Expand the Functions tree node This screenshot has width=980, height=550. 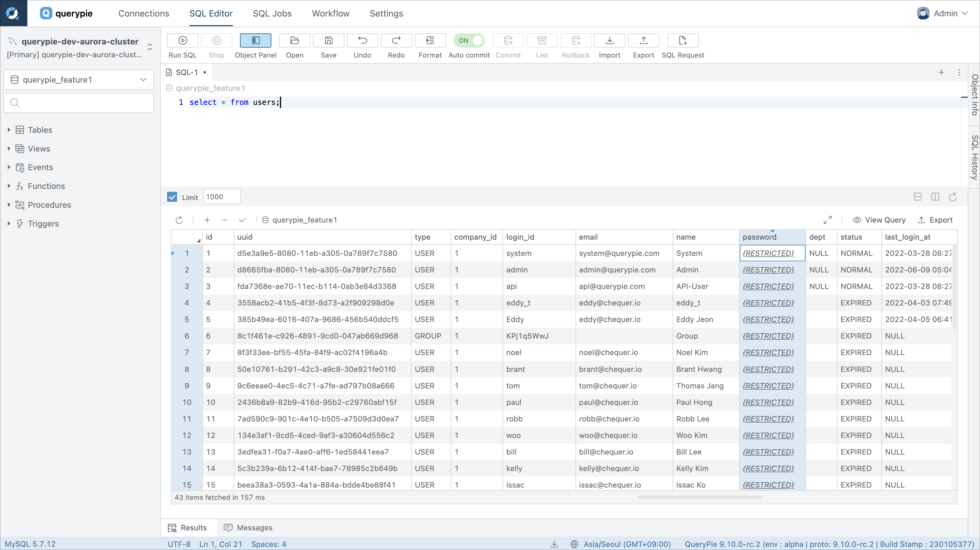pos(9,186)
